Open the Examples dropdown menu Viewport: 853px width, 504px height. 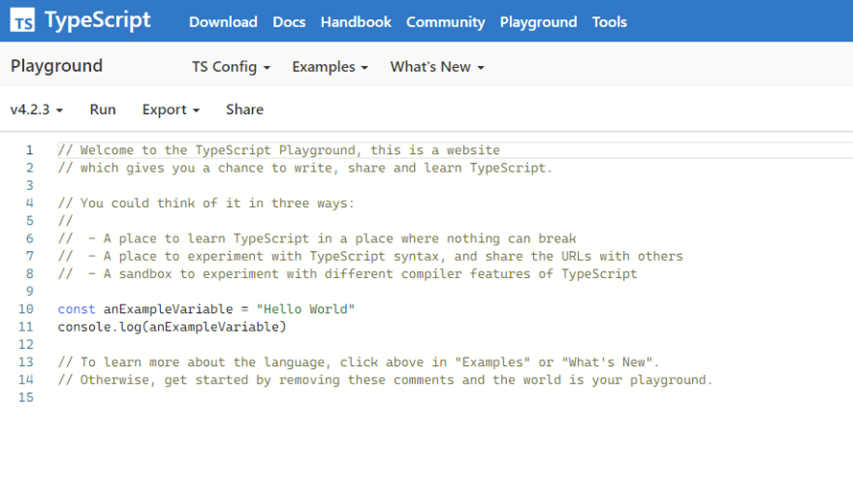click(x=331, y=66)
